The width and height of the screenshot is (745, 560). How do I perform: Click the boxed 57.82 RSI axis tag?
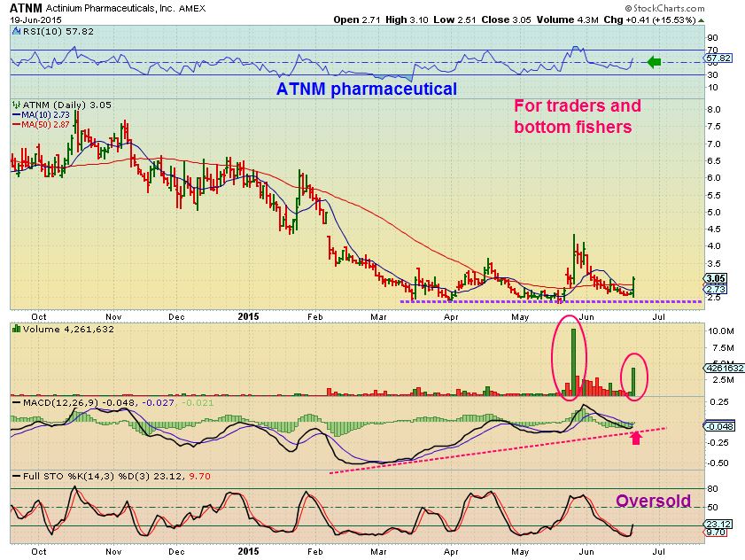[718, 58]
